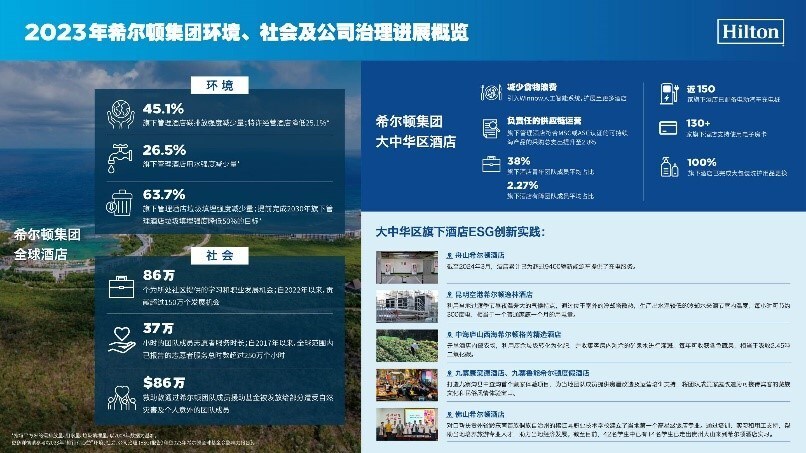The height and width of the screenshot is (453, 806).
Task: Click the 九寨 hotels event photo thumbnail
Action: (403, 384)
